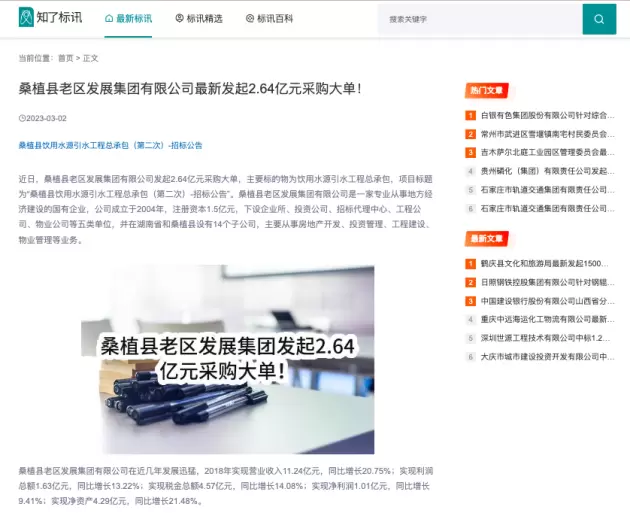Open 中国建设银行 latest article link
The height and width of the screenshot is (513, 630).
tap(544, 300)
